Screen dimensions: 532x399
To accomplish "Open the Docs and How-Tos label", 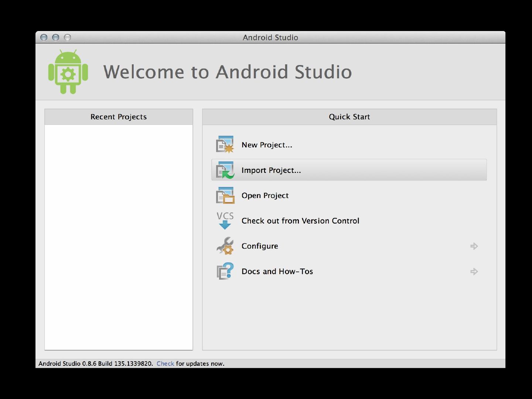I will click(x=277, y=272).
